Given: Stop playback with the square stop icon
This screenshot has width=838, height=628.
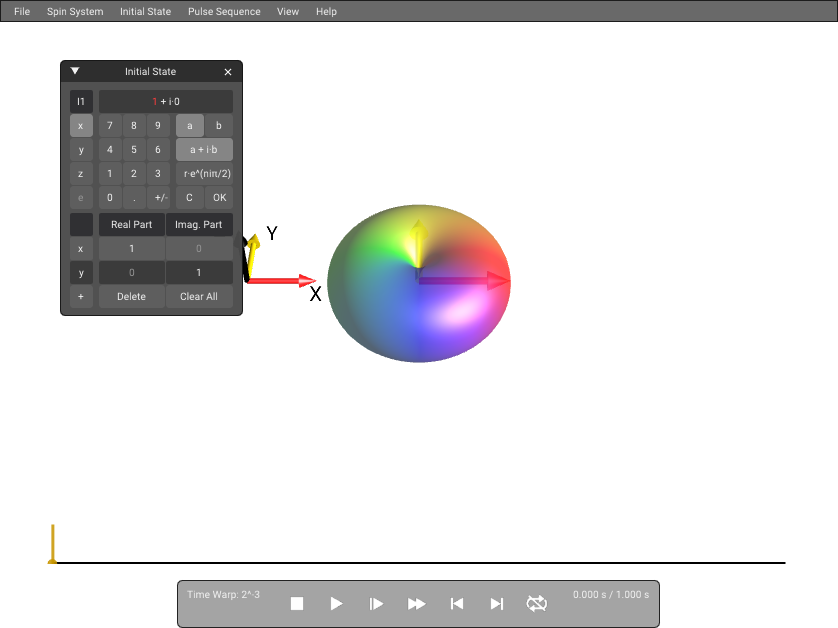Looking at the screenshot, I should (x=297, y=603).
